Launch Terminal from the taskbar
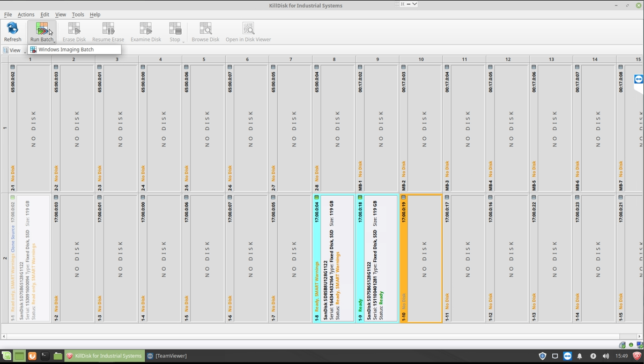The image size is (644, 364). [45, 356]
